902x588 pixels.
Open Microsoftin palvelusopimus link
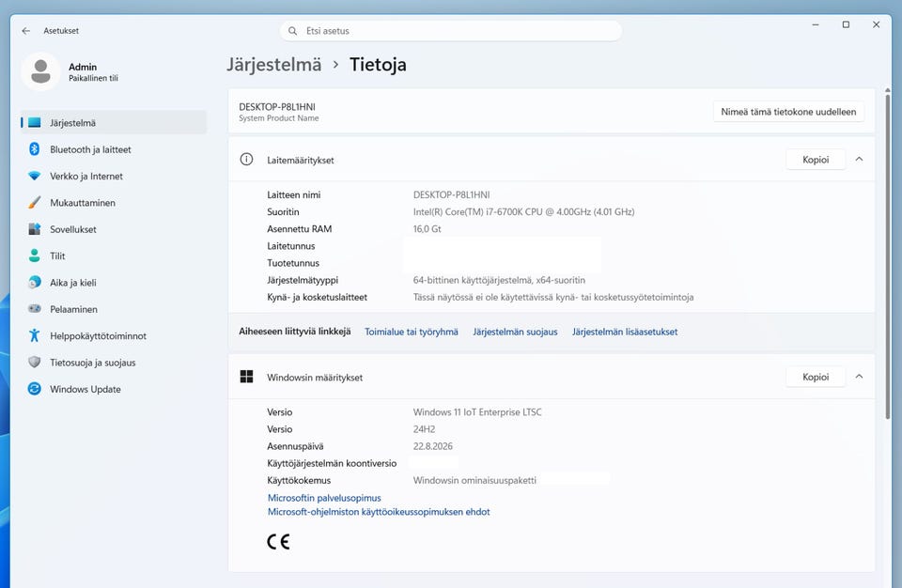coord(324,498)
